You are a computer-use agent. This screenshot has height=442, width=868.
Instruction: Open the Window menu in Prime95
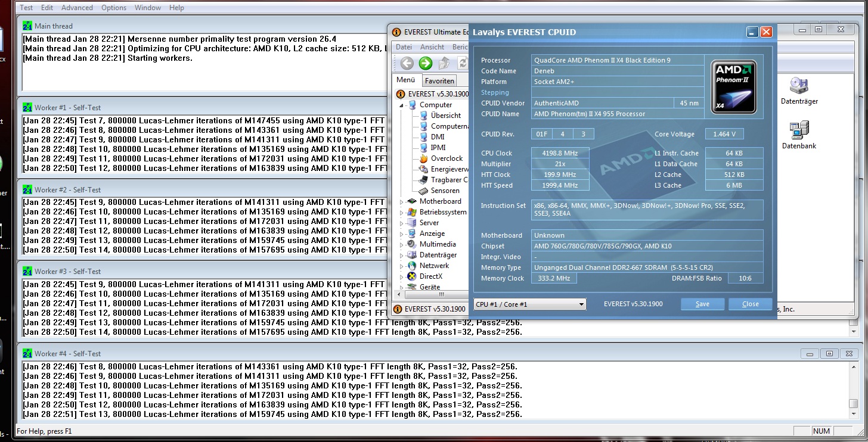pos(147,8)
